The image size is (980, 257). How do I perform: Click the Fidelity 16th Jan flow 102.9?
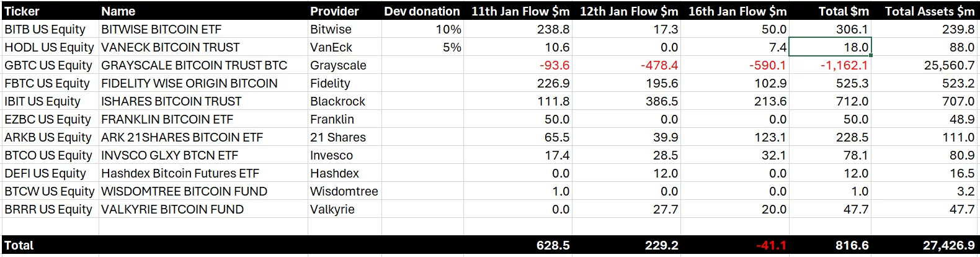click(x=770, y=83)
